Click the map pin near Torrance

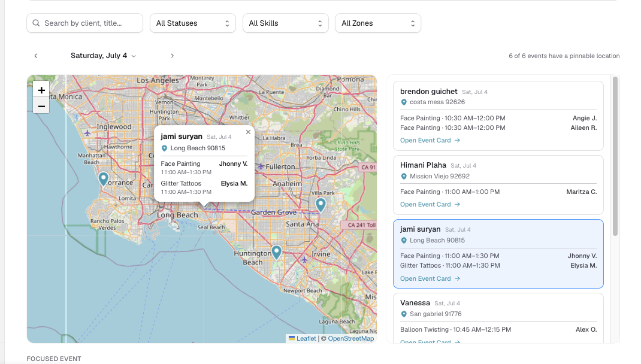tap(104, 179)
